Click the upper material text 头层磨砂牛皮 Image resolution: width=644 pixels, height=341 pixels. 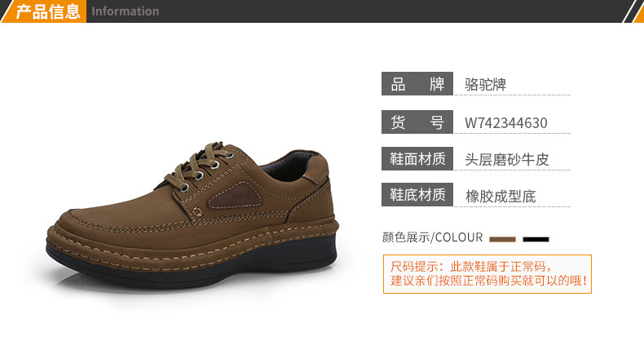pyautogui.click(x=507, y=159)
